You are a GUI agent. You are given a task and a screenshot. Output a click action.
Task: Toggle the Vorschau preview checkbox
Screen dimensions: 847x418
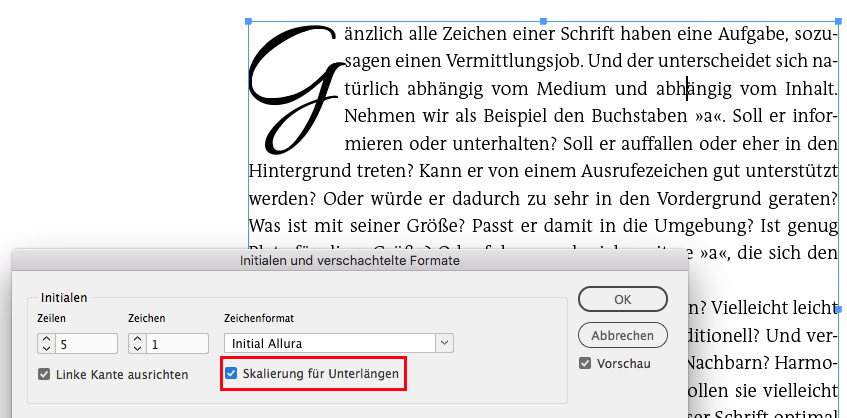[585, 362]
